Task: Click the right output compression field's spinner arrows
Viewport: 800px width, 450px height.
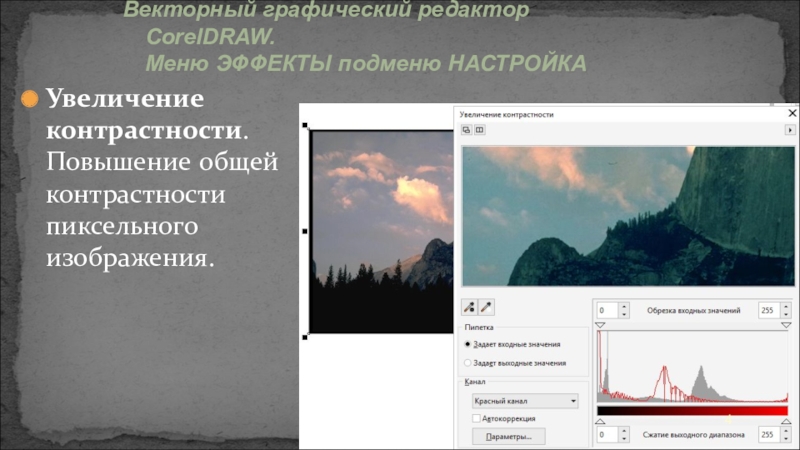Action: click(786, 435)
